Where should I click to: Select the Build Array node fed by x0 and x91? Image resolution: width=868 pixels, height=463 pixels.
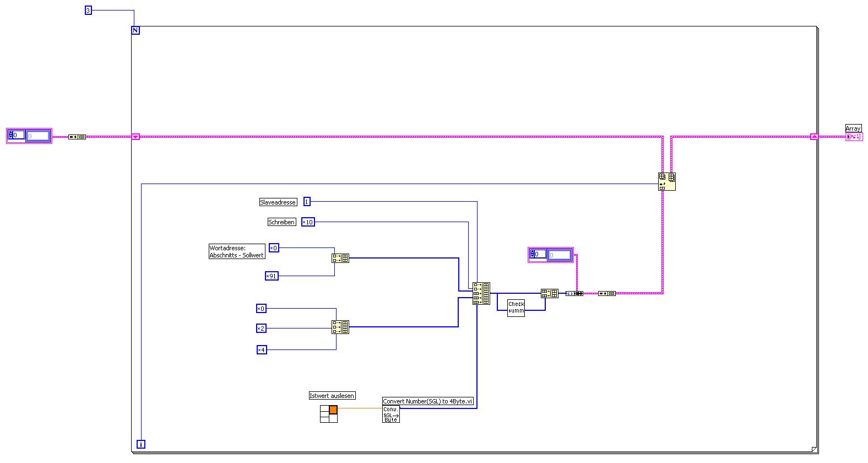click(340, 258)
